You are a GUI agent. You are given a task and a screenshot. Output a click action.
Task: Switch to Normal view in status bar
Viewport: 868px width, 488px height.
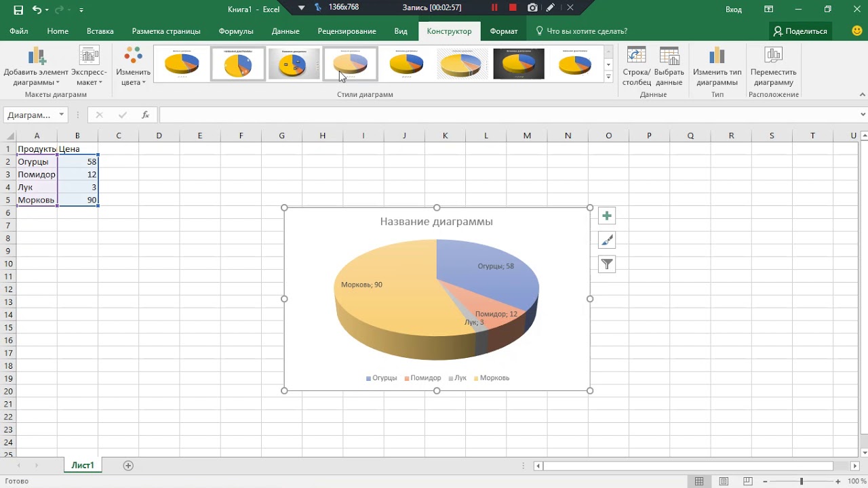[699, 481]
